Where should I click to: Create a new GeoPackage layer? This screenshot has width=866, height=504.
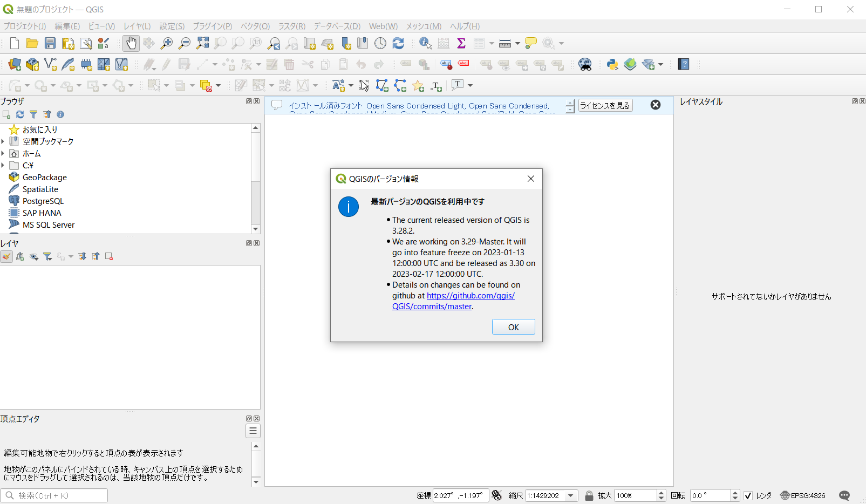point(32,64)
